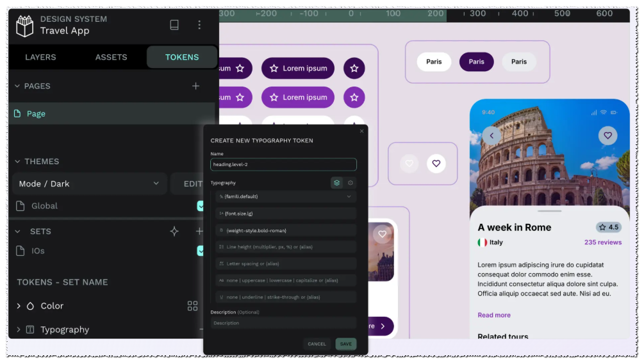Toggle the outlined heart favorite button
Screen dimensions: 644x363
436,164
